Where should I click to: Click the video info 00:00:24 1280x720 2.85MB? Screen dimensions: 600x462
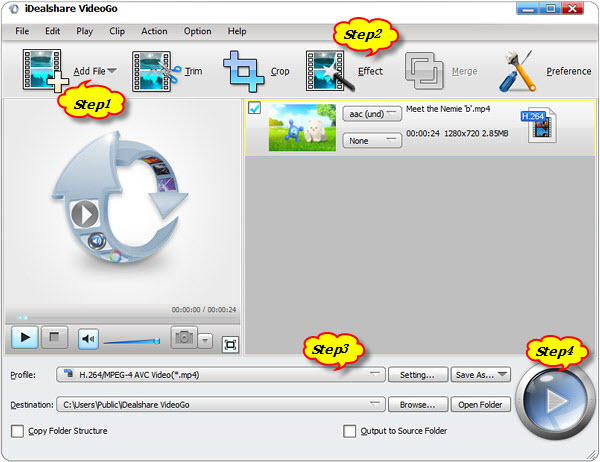[457, 134]
